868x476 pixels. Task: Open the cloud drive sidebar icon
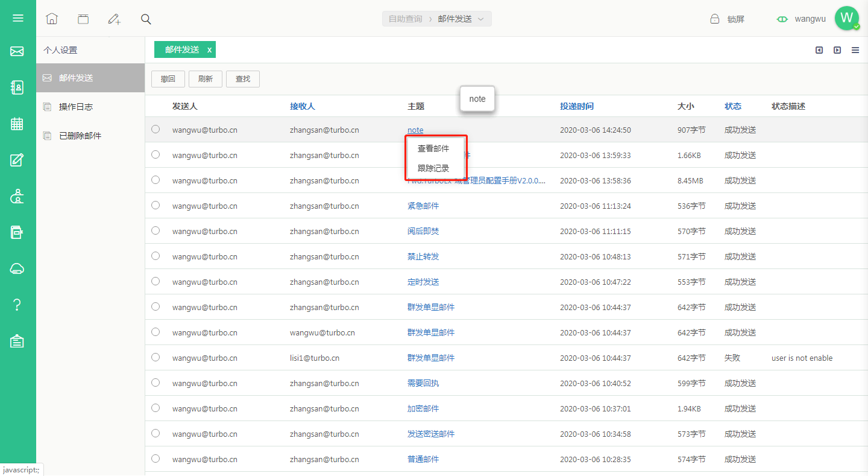pyautogui.click(x=17, y=268)
